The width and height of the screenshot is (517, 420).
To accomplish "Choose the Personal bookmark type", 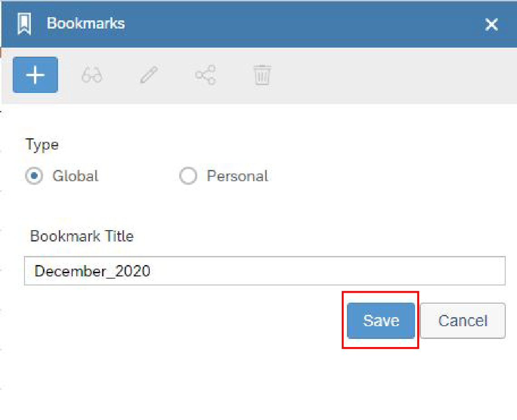I will click(188, 176).
